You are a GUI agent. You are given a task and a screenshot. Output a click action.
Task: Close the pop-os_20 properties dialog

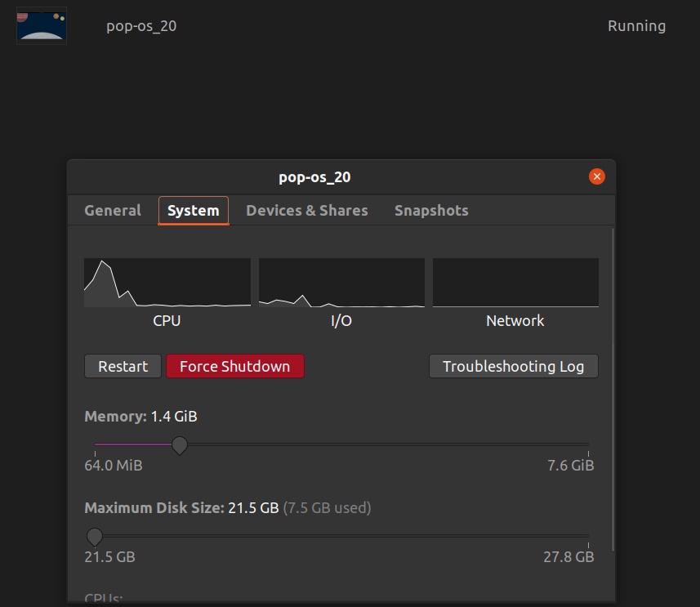point(597,176)
